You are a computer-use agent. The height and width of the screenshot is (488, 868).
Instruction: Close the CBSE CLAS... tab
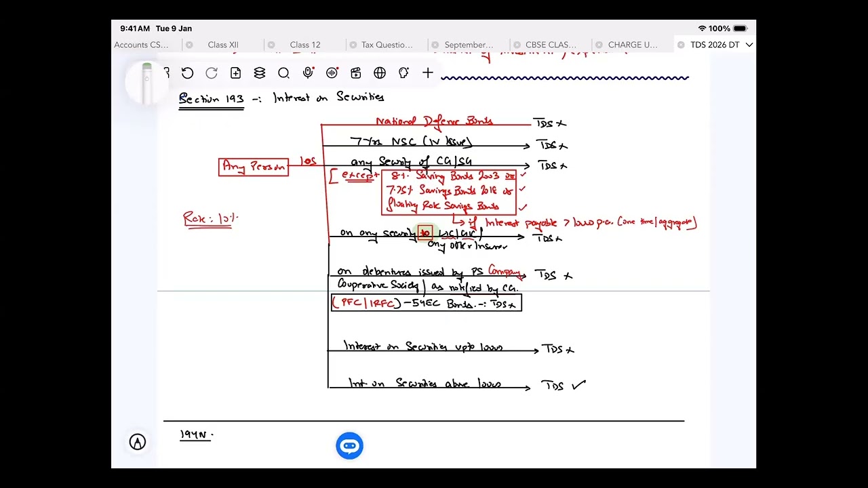[x=517, y=45]
